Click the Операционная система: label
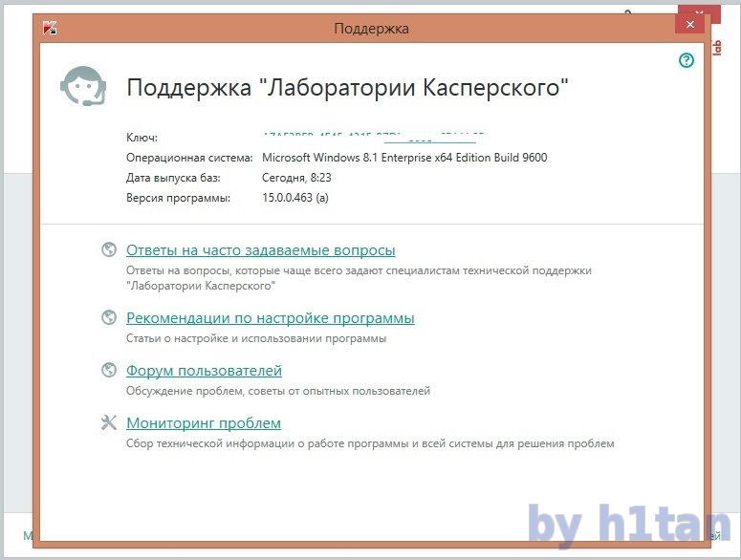 point(189,158)
